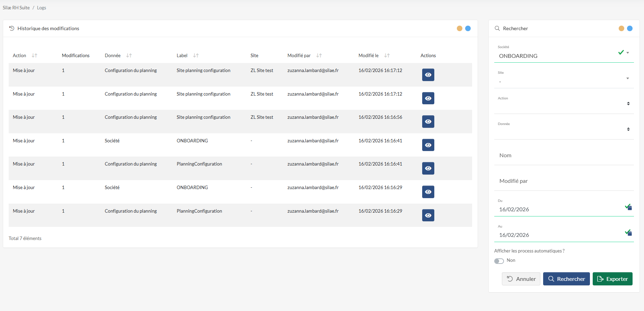View details of first 16:17:12 log entry

point(428,75)
